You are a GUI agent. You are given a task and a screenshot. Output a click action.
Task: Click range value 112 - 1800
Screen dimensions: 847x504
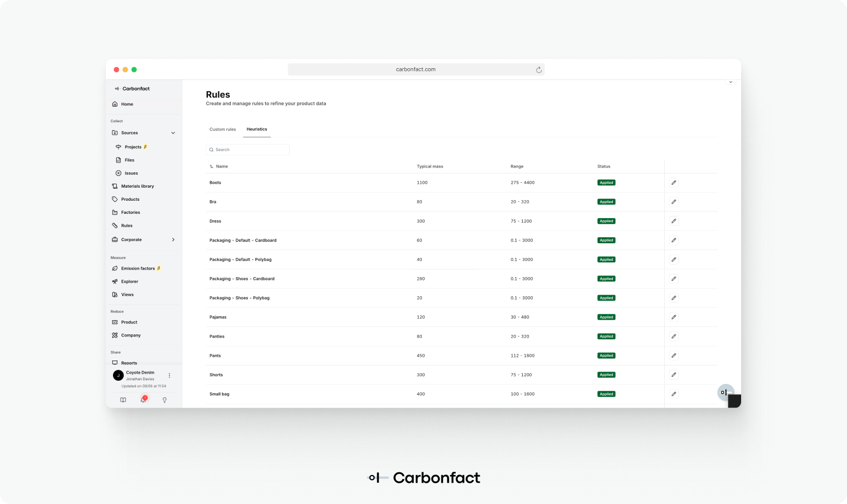pyautogui.click(x=523, y=356)
